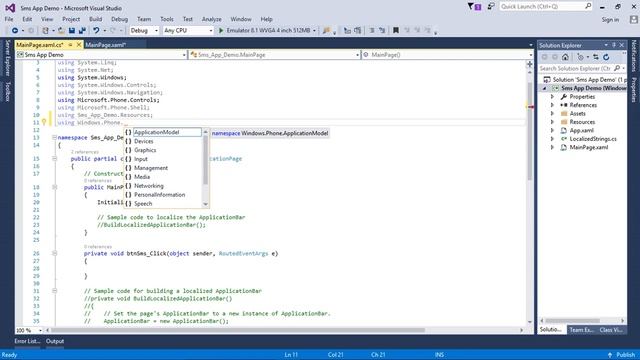Click the pending changes filter icon in Solution Explorer

580,57
